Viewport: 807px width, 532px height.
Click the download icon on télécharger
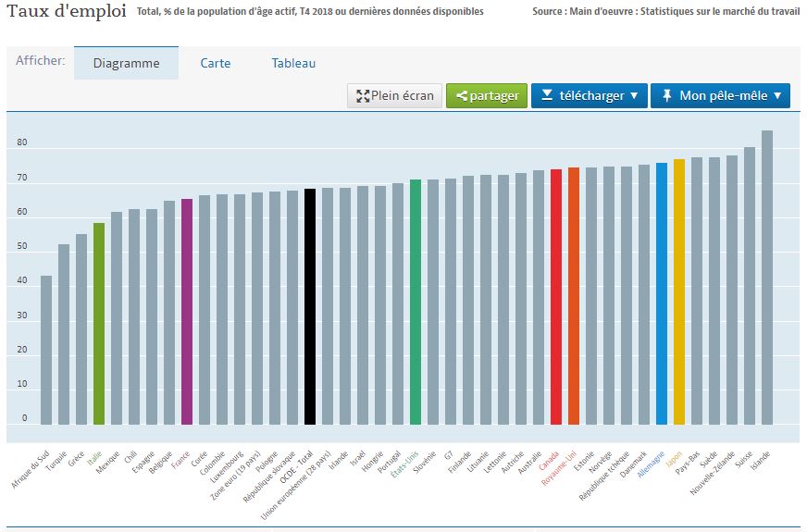point(547,95)
